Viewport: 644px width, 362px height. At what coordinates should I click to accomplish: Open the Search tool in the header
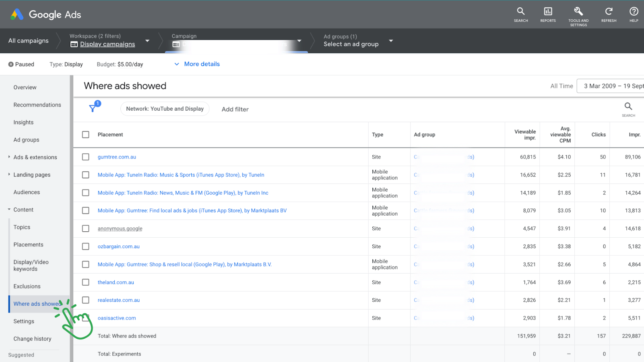pyautogui.click(x=521, y=14)
